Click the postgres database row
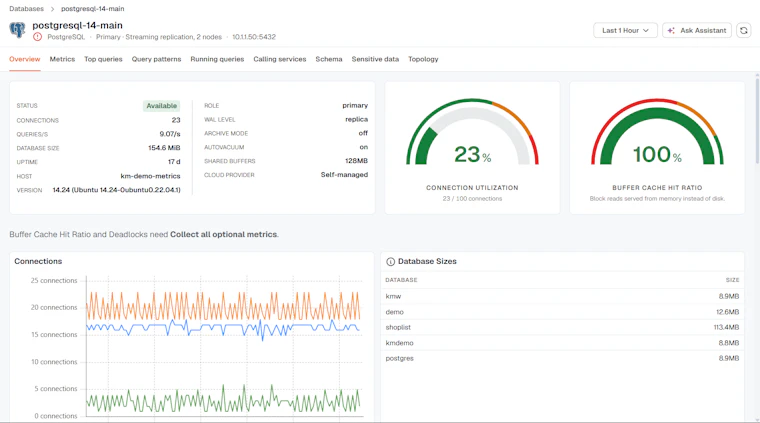760x423 pixels. tap(562, 358)
